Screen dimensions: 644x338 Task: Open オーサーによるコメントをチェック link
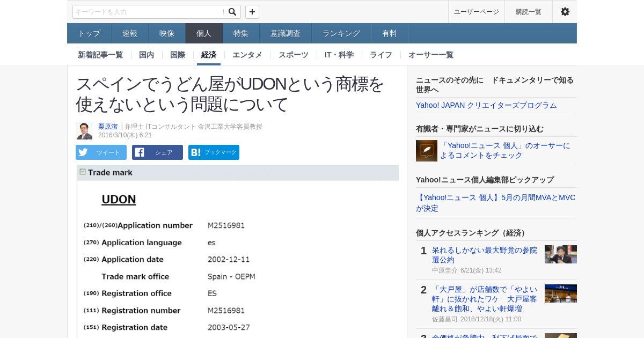point(506,150)
